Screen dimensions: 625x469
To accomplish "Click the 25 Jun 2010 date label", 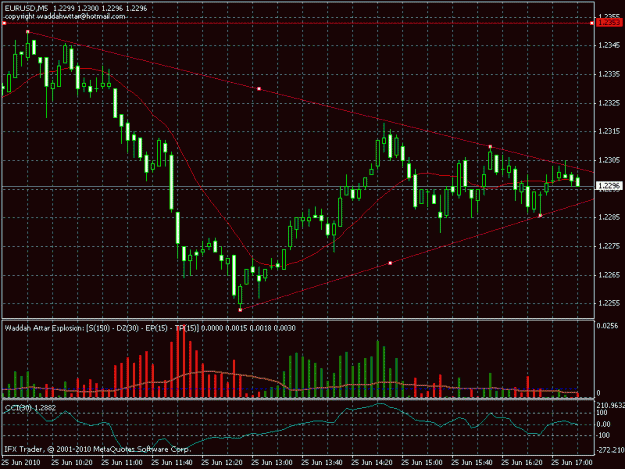I will pos(21,463).
